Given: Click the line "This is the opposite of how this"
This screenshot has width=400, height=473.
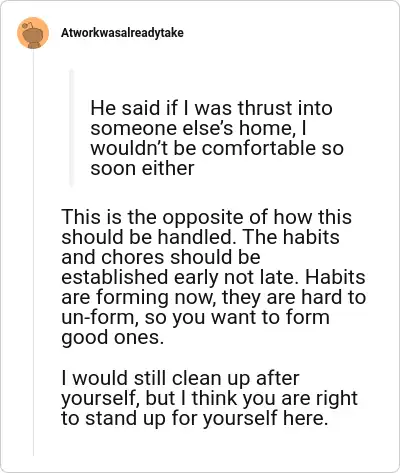Looking at the screenshot, I should pyautogui.click(x=207, y=217).
